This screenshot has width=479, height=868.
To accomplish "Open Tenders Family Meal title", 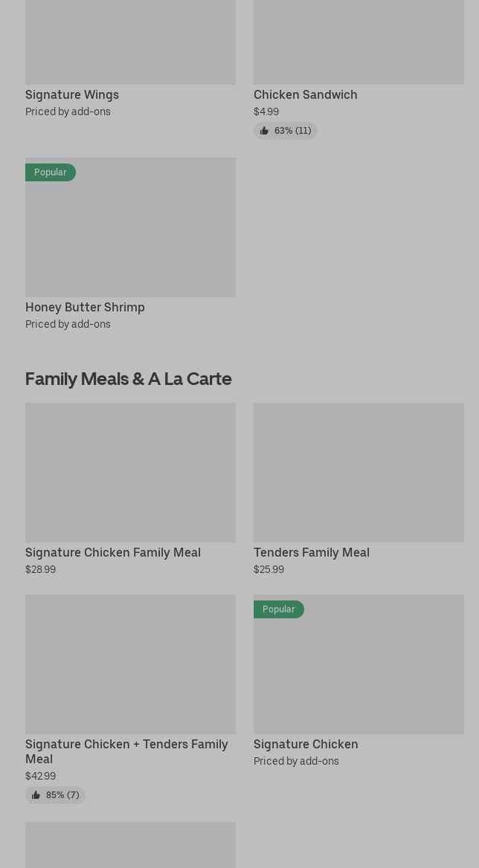I will 311,552.
